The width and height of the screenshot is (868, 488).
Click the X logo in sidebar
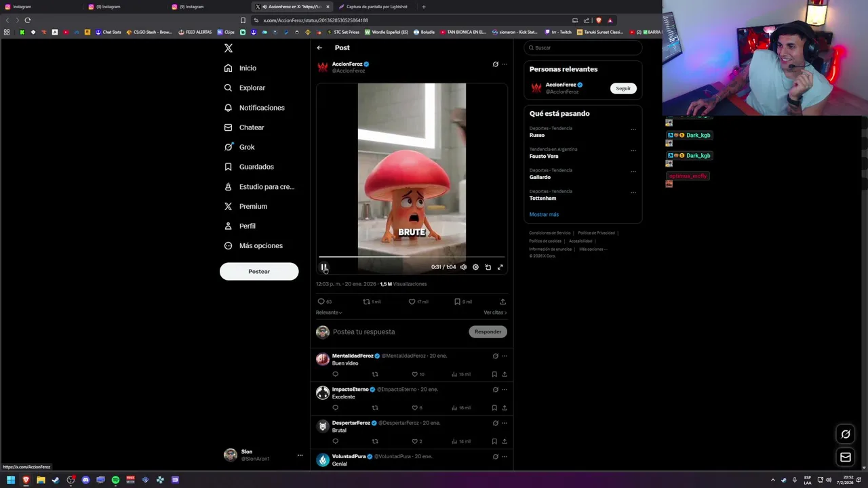pos(229,48)
